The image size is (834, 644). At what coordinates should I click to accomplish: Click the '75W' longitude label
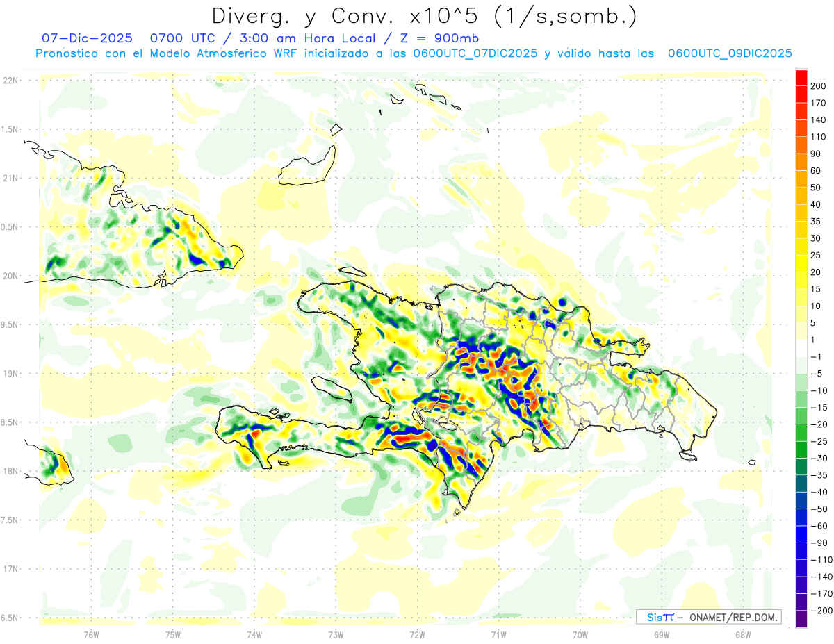click(x=173, y=634)
